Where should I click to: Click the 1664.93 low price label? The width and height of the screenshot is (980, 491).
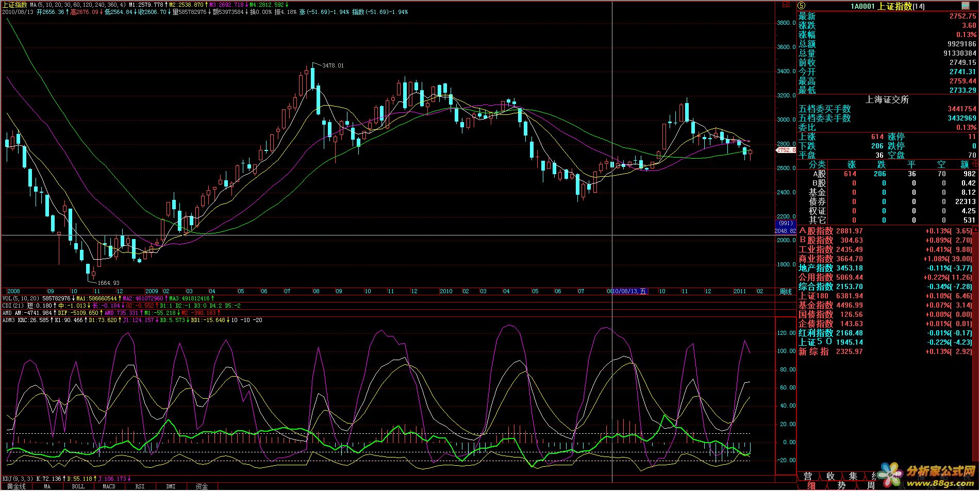point(108,283)
